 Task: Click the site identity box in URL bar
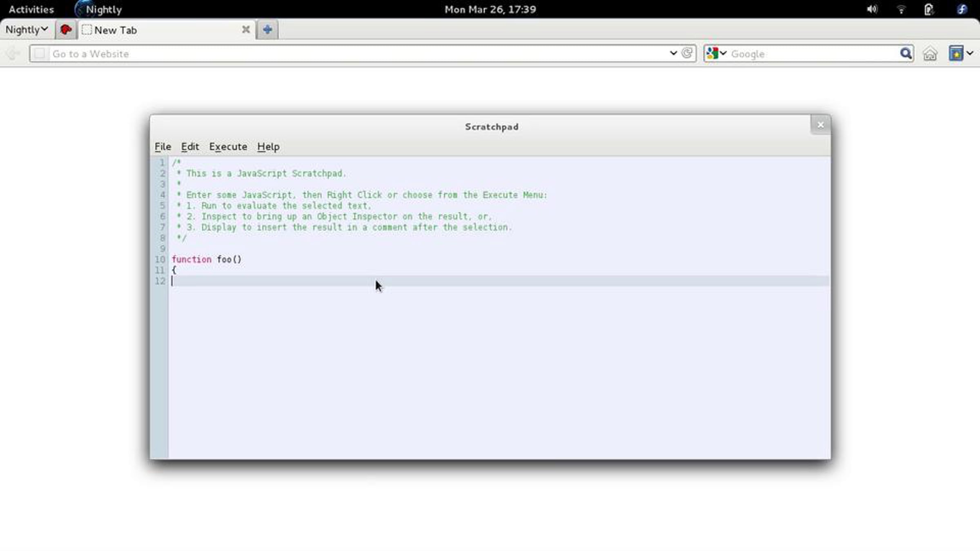coord(40,53)
